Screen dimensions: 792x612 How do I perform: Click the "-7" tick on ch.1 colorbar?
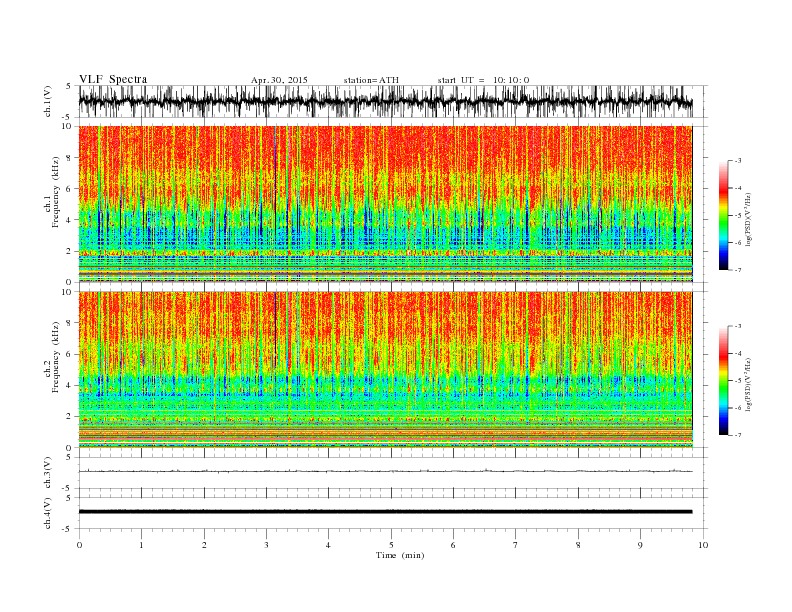738,270
